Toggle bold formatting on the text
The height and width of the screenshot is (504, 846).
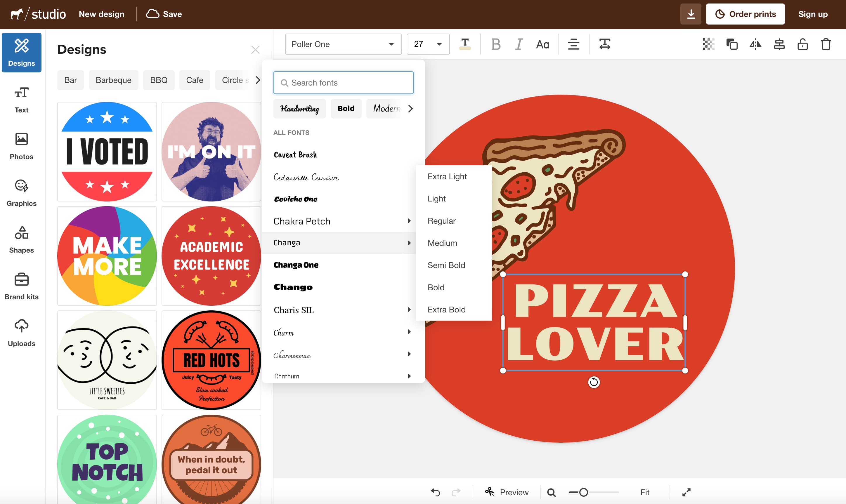pyautogui.click(x=496, y=44)
